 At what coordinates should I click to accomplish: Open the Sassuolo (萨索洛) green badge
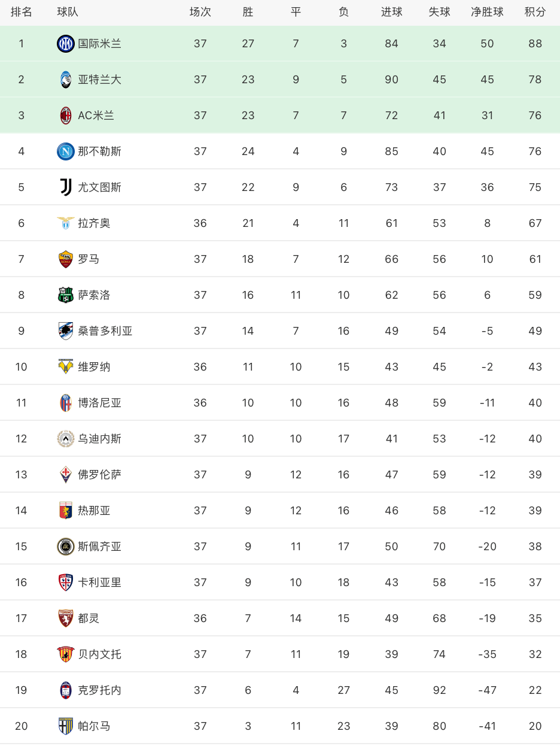(x=66, y=295)
